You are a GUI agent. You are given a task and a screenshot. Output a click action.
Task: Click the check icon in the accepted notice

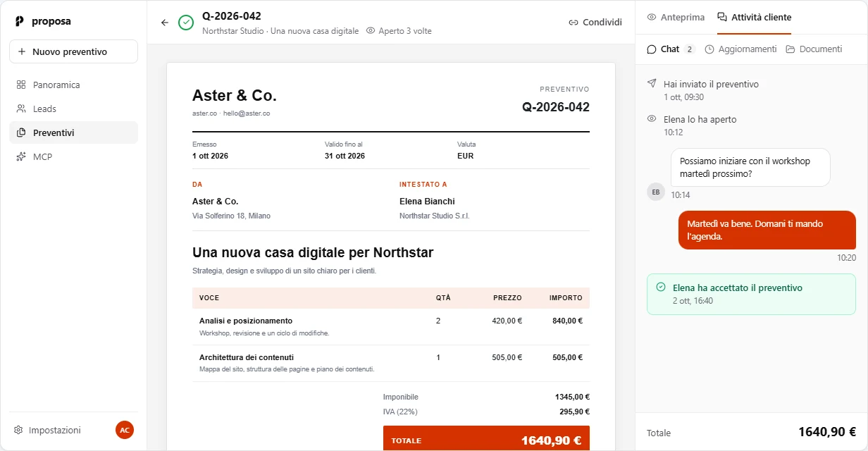(x=661, y=288)
